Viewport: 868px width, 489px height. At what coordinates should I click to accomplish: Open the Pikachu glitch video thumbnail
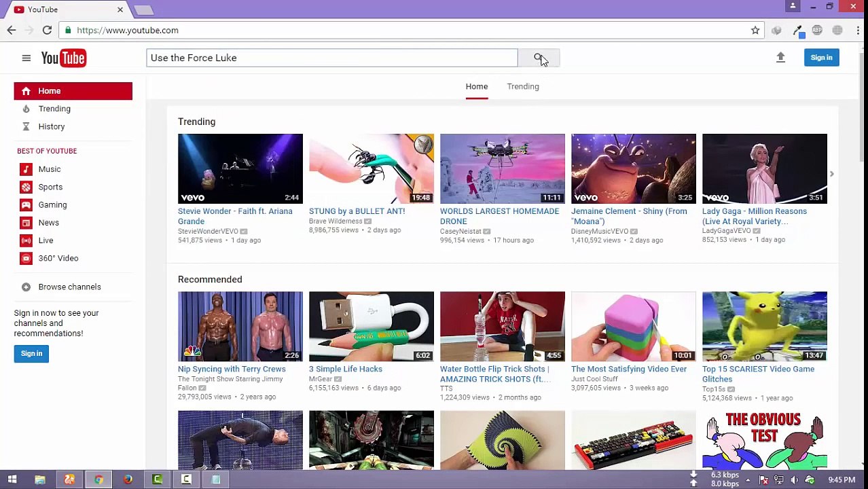(765, 327)
